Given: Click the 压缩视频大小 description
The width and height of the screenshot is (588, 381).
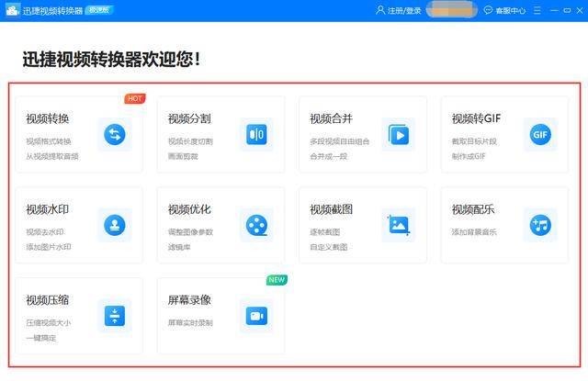Looking at the screenshot, I should click(x=49, y=322).
